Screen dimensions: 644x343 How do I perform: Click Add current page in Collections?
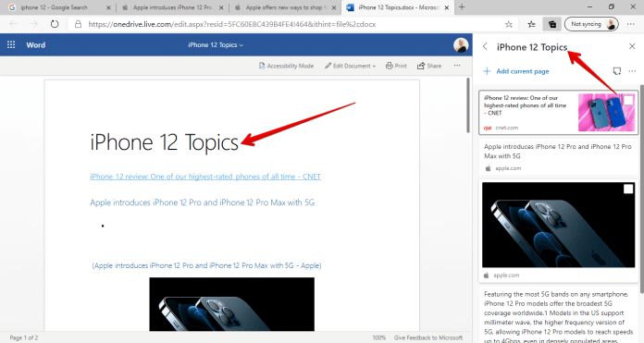click(x=516, y=71)
